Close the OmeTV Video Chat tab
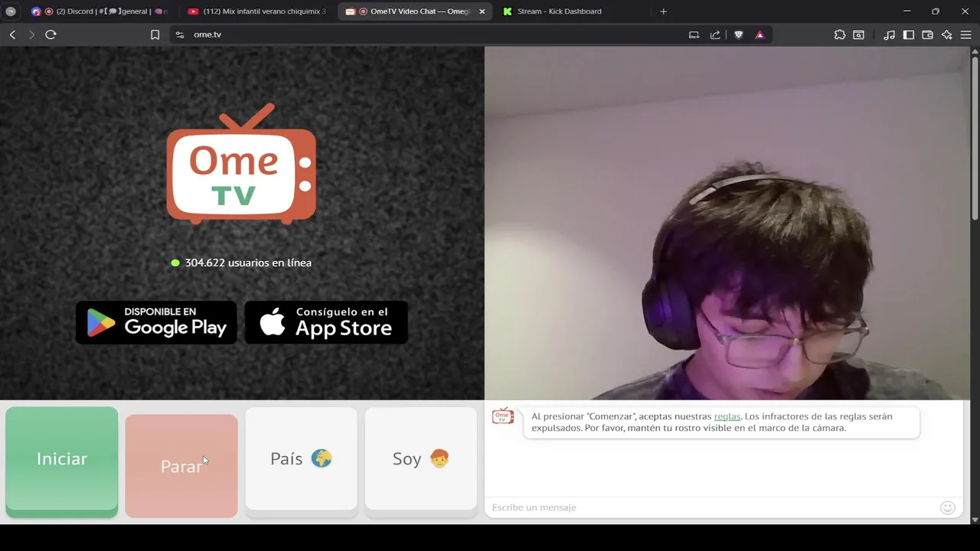 [x=482, y=11]
